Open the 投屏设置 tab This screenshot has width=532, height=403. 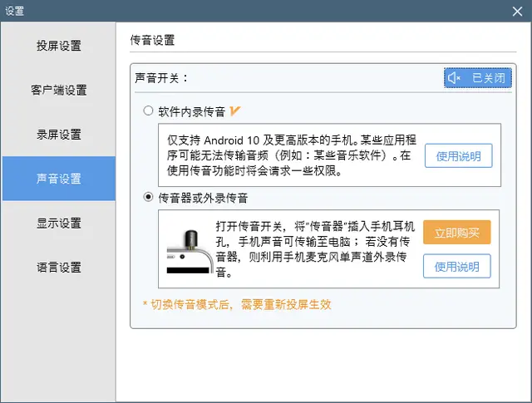click(x=59, y=46)
